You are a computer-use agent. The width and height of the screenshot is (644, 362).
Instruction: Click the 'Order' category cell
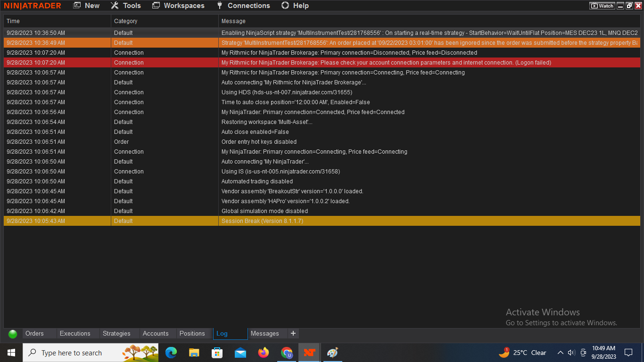pos(165,142)
